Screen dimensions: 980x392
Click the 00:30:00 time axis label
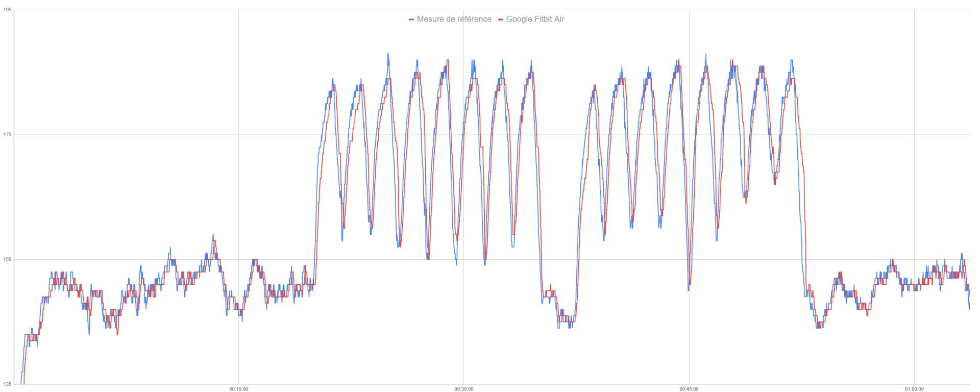point(464,389)
